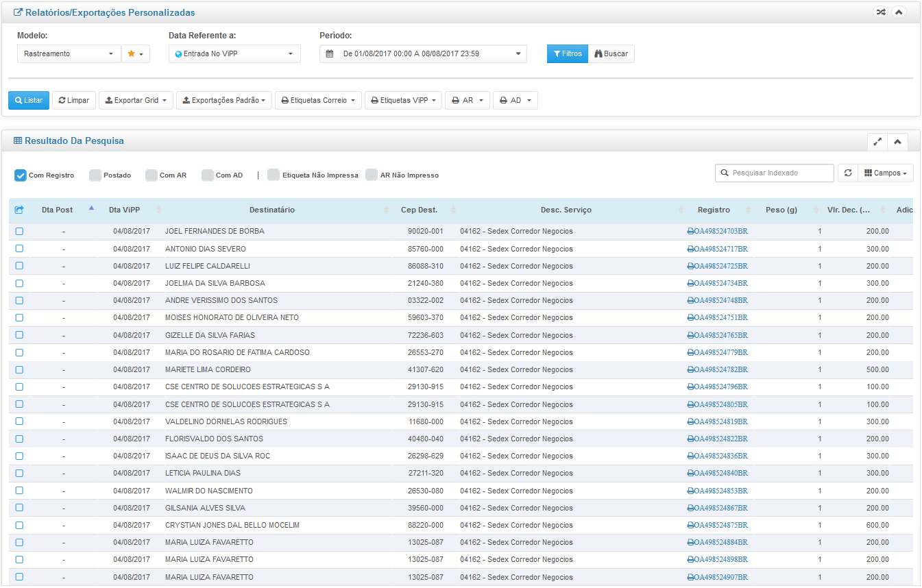Image resolution: width=922 pixels, height=588 pixels.
Task: Click the printer icon beside OA498524703BR
Action: click(x=690, y=232)
